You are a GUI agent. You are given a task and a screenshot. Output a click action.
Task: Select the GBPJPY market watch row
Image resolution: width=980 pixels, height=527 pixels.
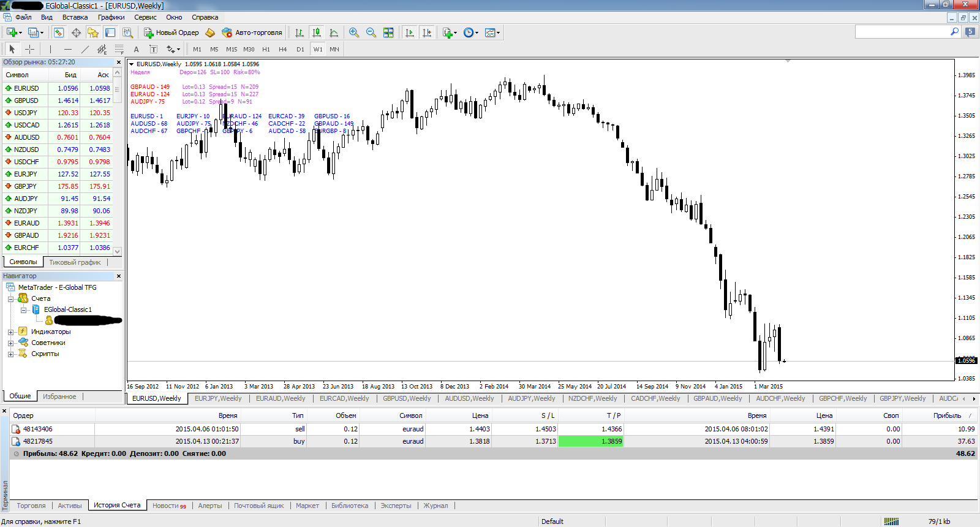click(x=58, y=186)
